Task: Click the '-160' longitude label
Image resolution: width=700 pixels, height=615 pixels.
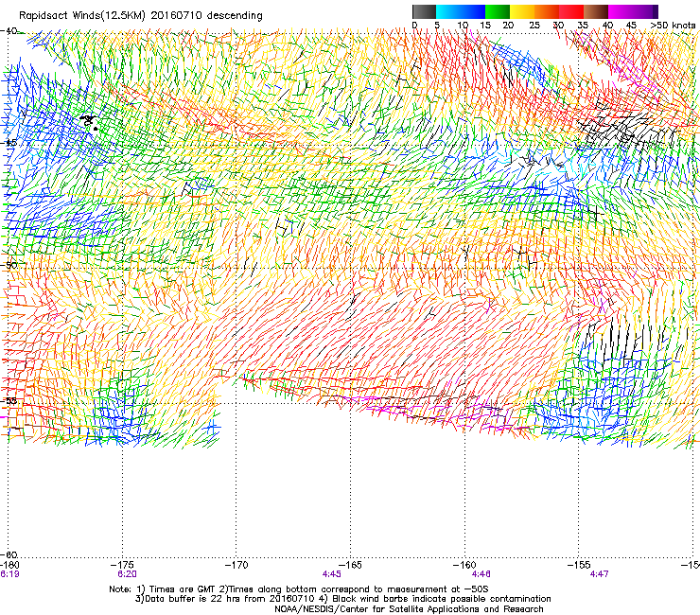Action: coord(464,565)
